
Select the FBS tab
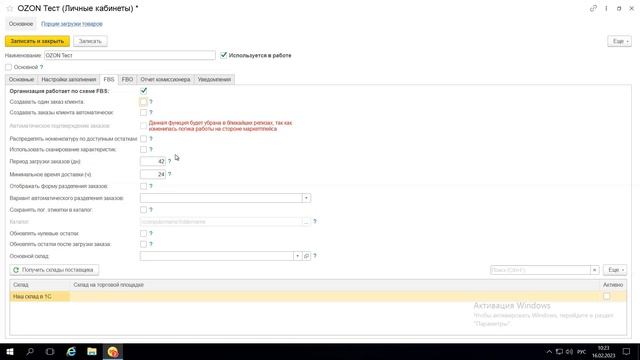click(109, 80)
